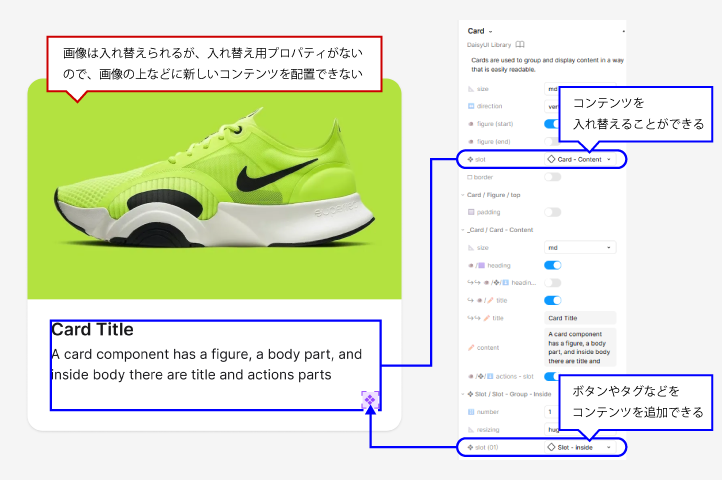The image size is (722, 480).
Task: Select the green sneaker card image
Action: coord(214,190)
